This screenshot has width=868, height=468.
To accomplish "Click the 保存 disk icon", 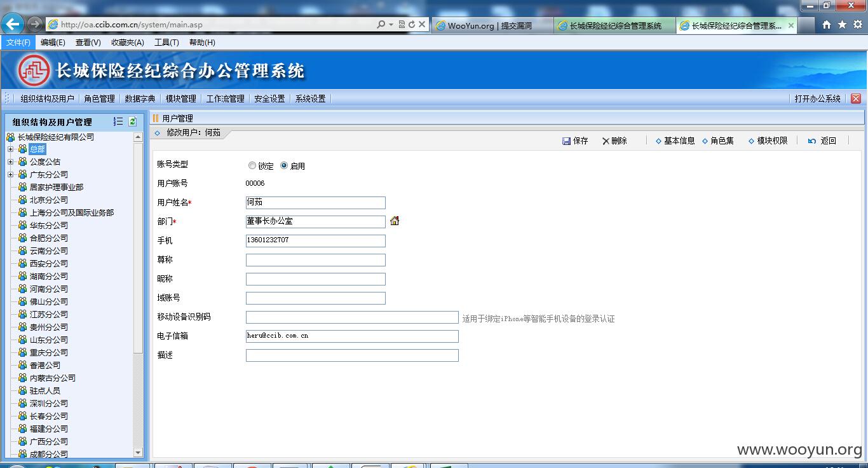I will click(x=566, y=141).
